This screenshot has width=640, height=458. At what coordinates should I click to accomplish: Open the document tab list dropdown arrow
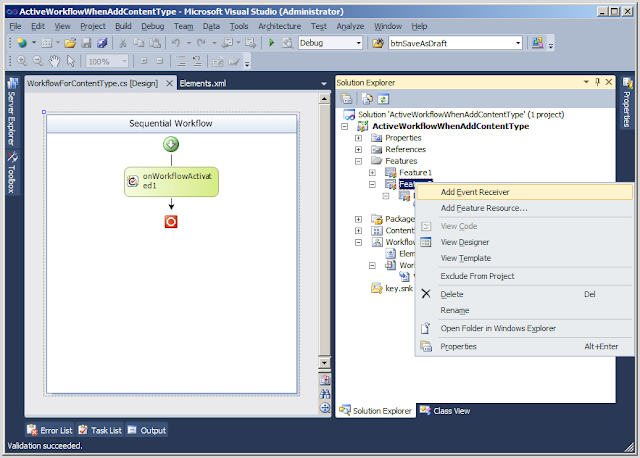click(x=324, y=84)
